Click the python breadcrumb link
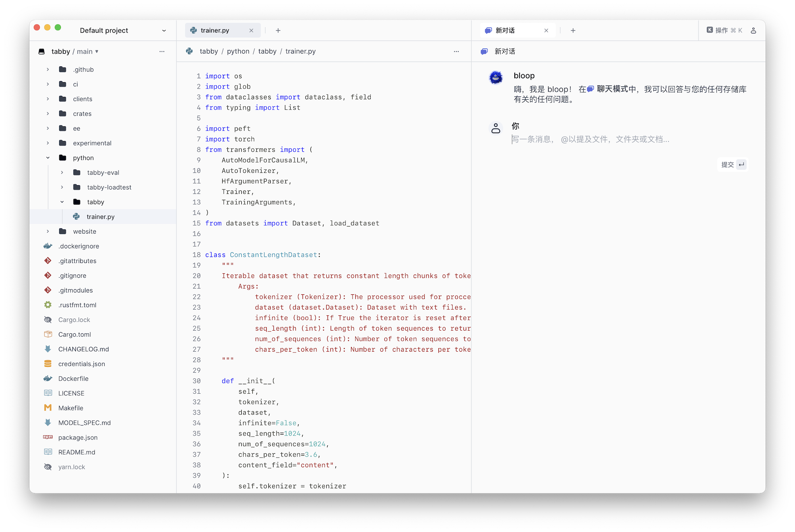Image resolution: width=795 pixels, height=532 pixels. (x=238, y=51)
